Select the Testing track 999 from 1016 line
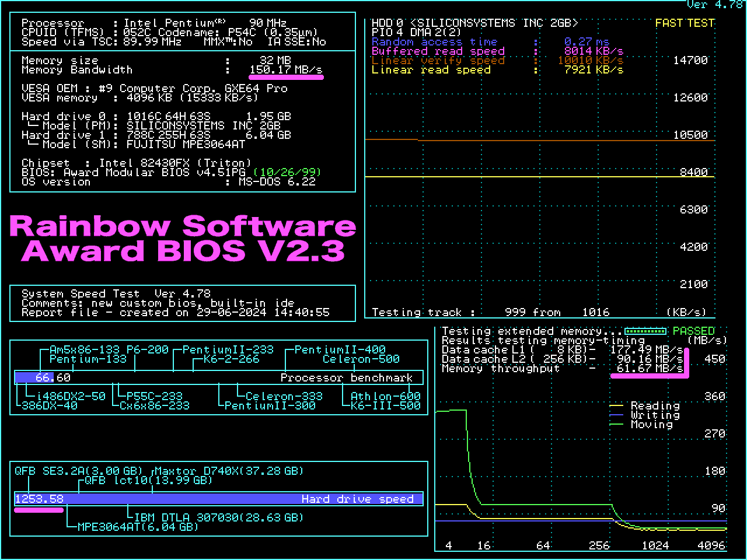This screenshot has height=560, width=747. coord(490,312)
